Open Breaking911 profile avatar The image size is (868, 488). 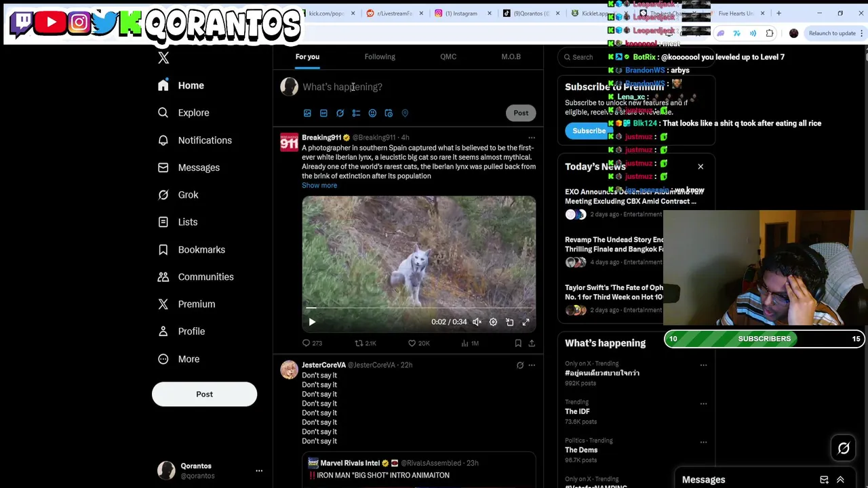(x=289, y=142)
